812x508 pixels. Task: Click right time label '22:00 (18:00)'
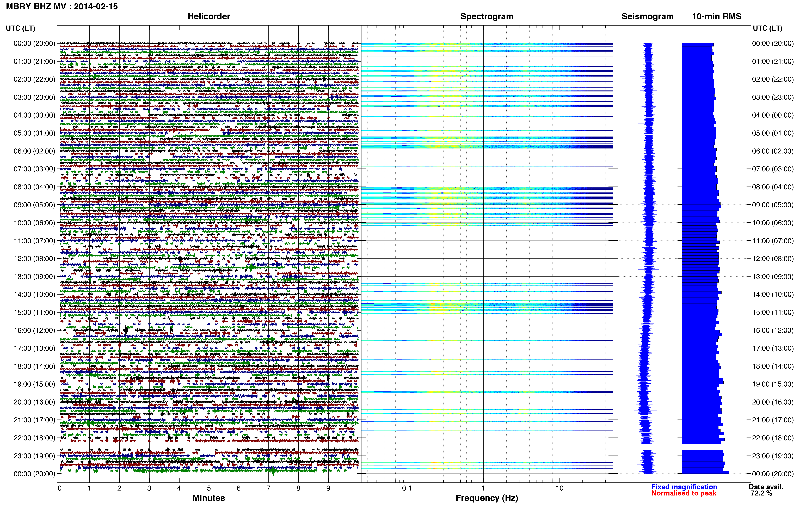773,438
